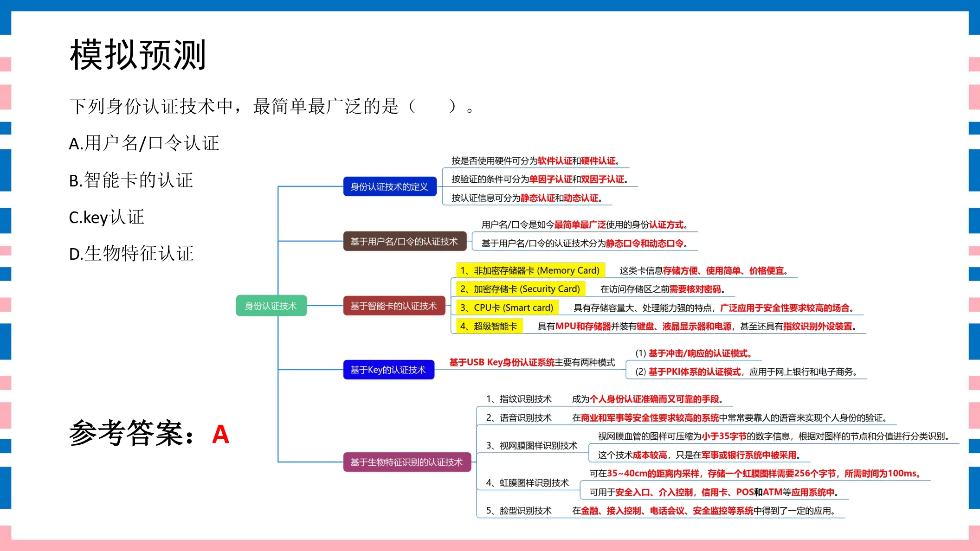
Task: Click the line mentioning 35~40cm的距离内采样
Action: point(755,474)
